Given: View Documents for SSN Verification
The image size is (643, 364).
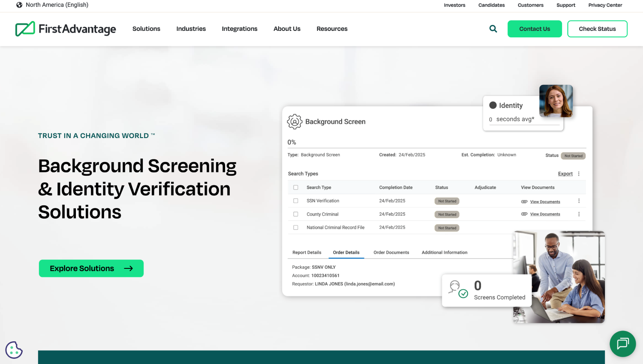Looking at the screenshot, I should click(545, 202).
